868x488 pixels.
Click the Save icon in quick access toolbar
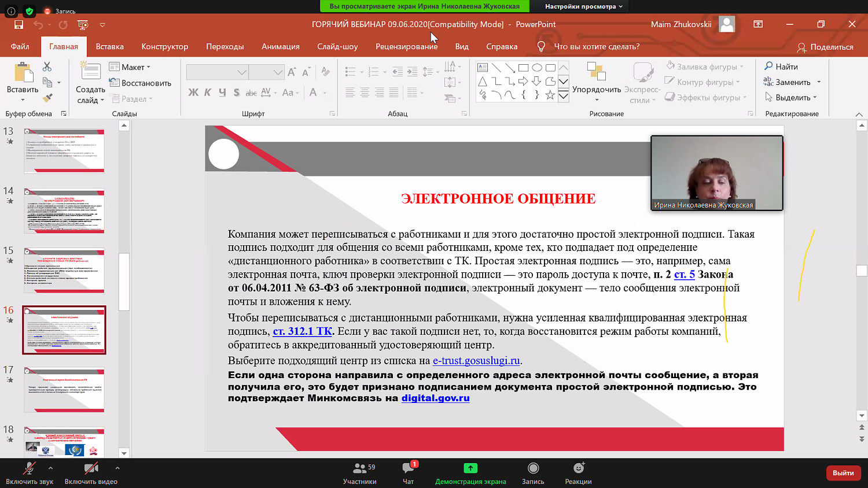coord(19,24)
